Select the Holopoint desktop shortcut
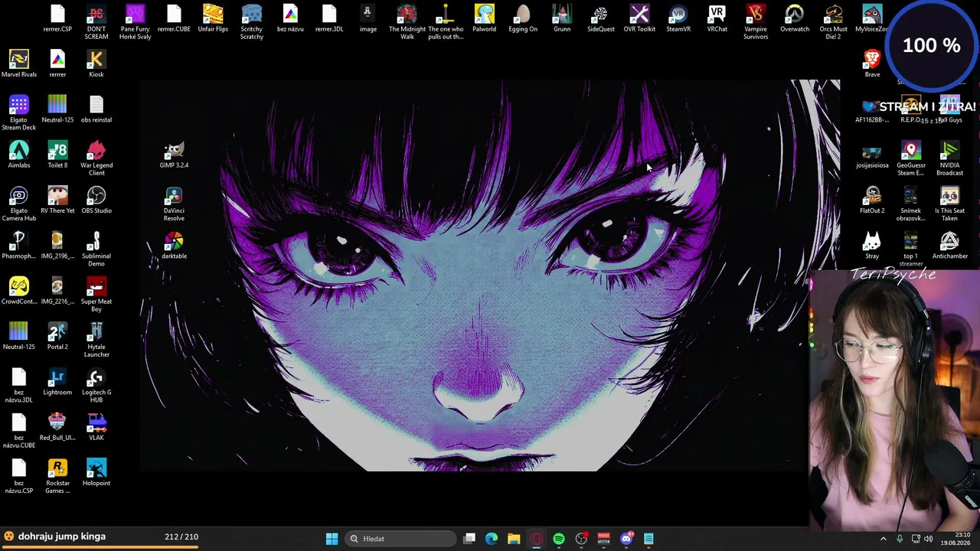 coord(96,473)
